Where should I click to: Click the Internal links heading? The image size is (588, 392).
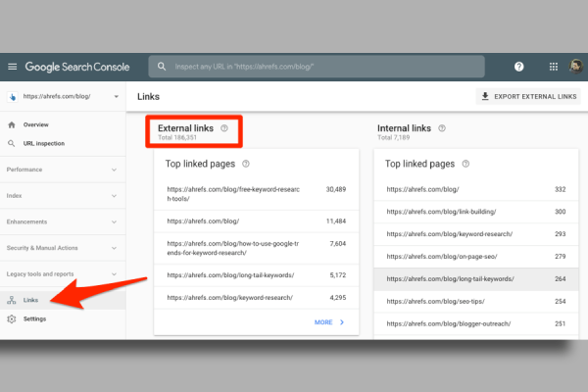point(404,128)
